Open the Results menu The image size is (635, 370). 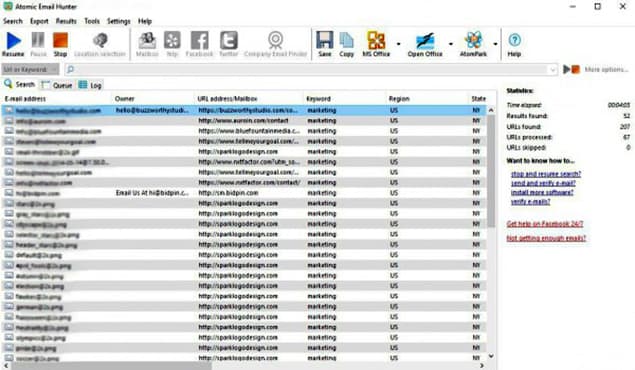click(66, 21)
